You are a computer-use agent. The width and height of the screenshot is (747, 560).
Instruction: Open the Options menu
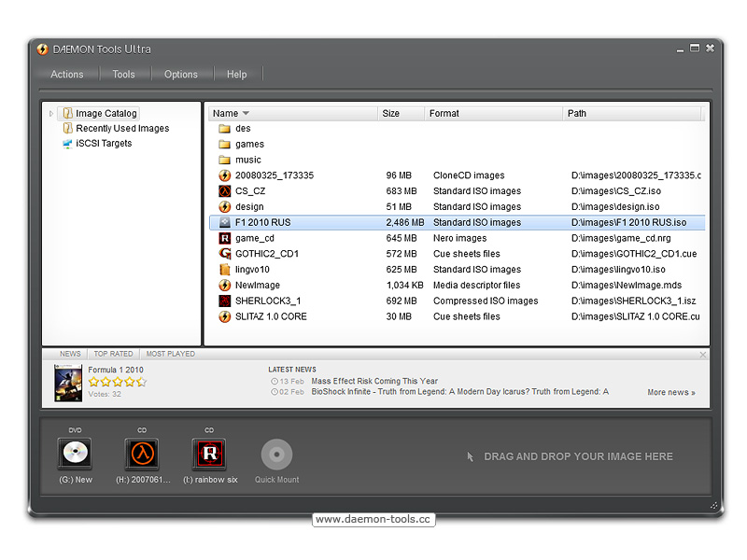pyautogui.click(x=180, y=75)
